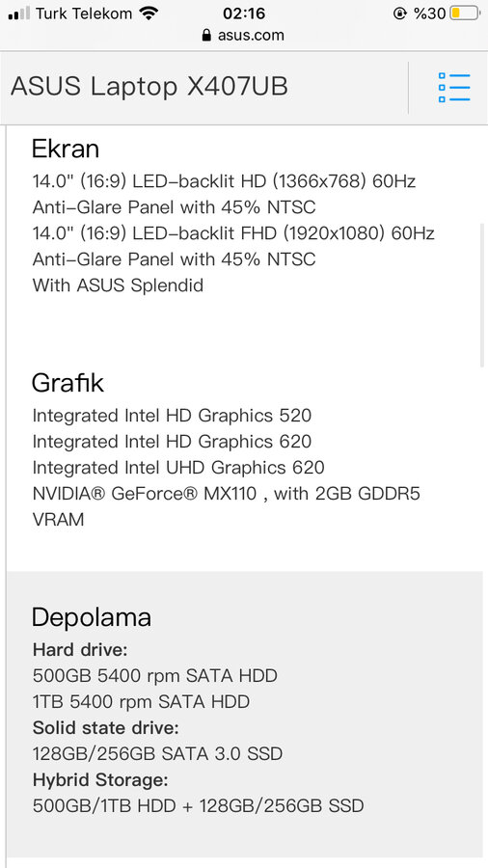This screenshot has height=868, width=488.
Task: Tap the 02:16 clock in status bar
Action: (x=244, y=14)
